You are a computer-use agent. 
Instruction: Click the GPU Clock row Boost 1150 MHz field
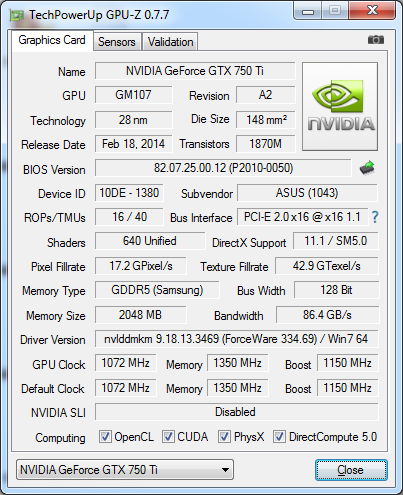(348, 363)
